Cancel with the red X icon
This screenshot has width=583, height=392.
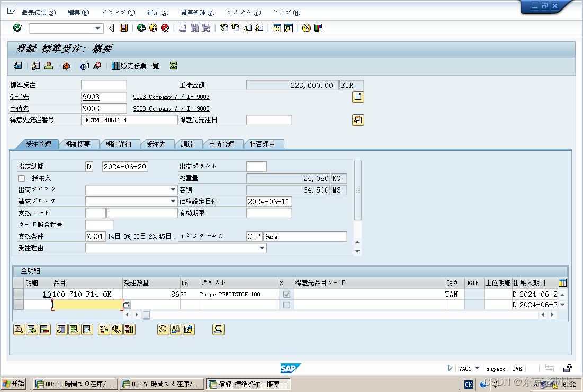click(164, 28)
